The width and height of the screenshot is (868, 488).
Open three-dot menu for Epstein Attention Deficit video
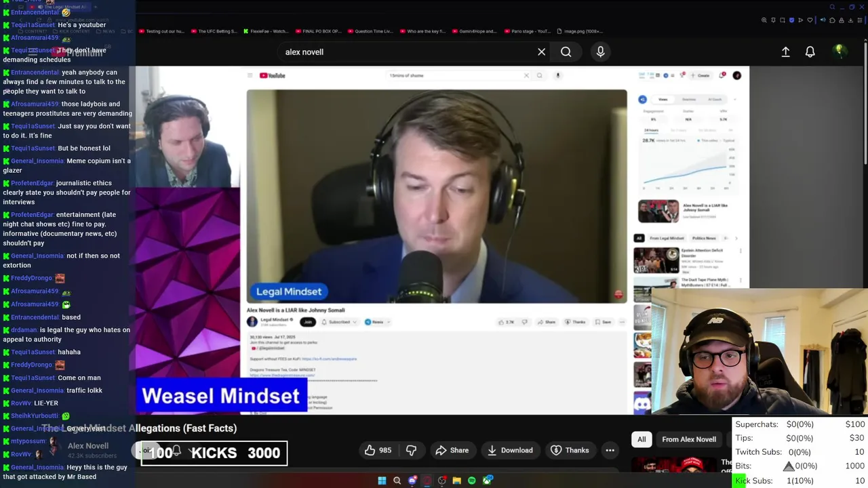(x=740, y=251)
